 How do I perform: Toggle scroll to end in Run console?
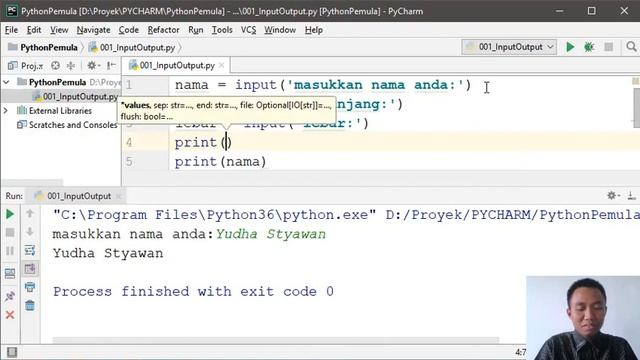pos(30,269)
